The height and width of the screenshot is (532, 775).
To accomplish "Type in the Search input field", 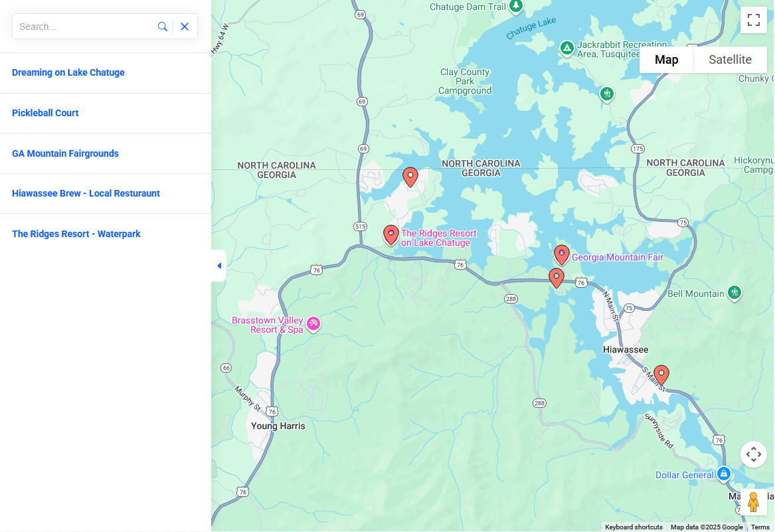I will click(83, 27).
